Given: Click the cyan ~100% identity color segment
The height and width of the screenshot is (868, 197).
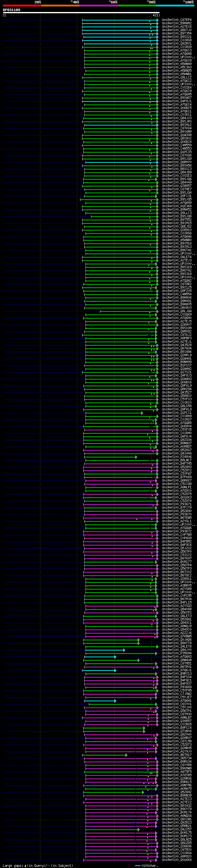Looking at the screenshot, I should (x=175, y=6).
